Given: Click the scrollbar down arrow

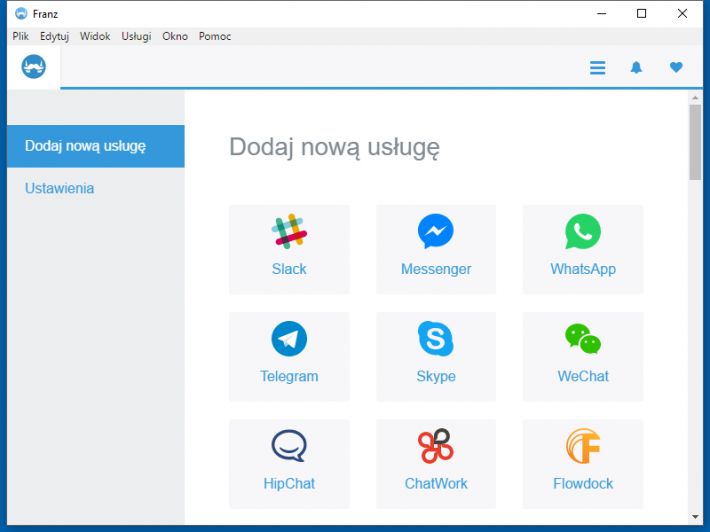Looking at the screenshot, I should coord(695,517).
